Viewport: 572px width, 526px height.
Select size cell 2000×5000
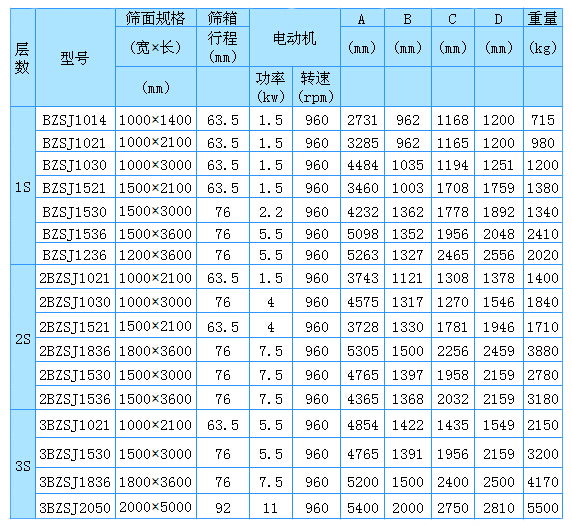(156, 507)
